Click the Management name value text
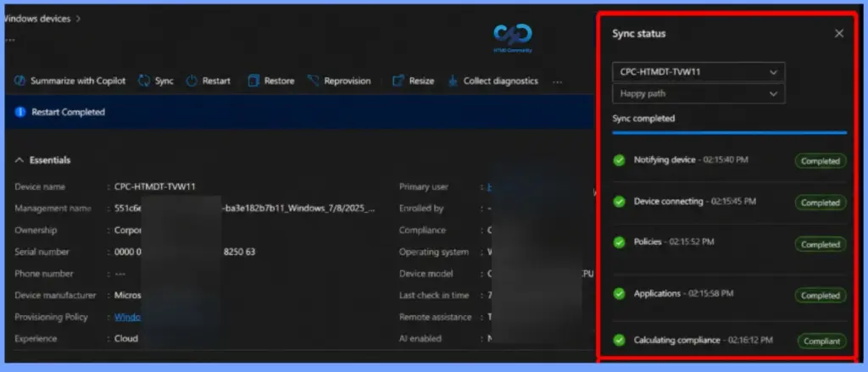Image resolution: width=868 pixels, height=372 pixels. 245,208
